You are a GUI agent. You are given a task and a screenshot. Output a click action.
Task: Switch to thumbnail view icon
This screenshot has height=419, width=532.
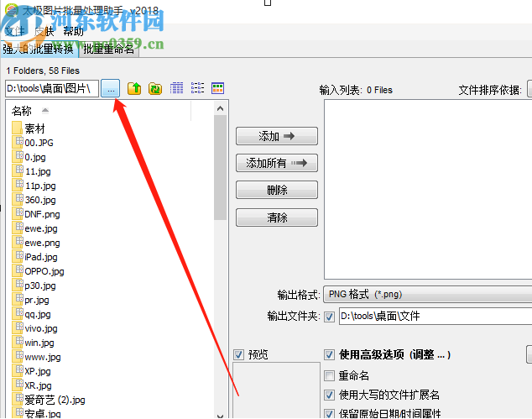pos(217,88)
